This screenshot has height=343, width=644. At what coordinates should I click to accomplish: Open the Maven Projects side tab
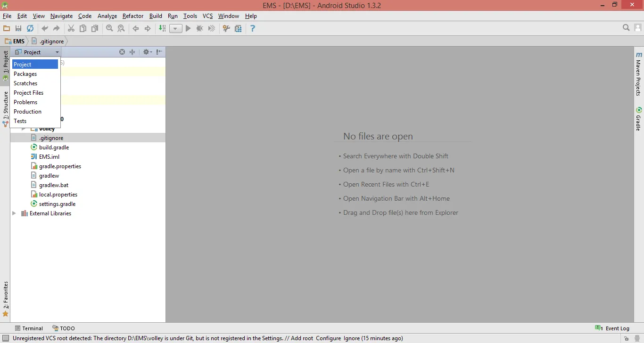[x=639, y=74]
